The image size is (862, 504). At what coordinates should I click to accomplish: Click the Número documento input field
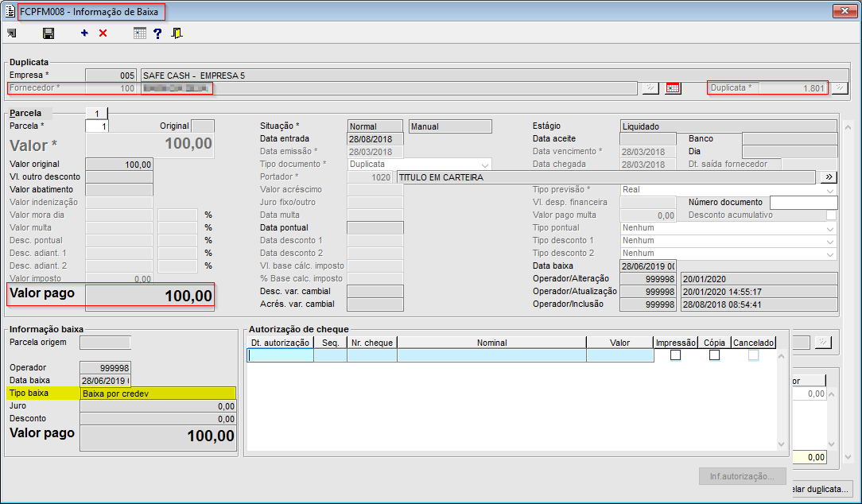point(803,202)
